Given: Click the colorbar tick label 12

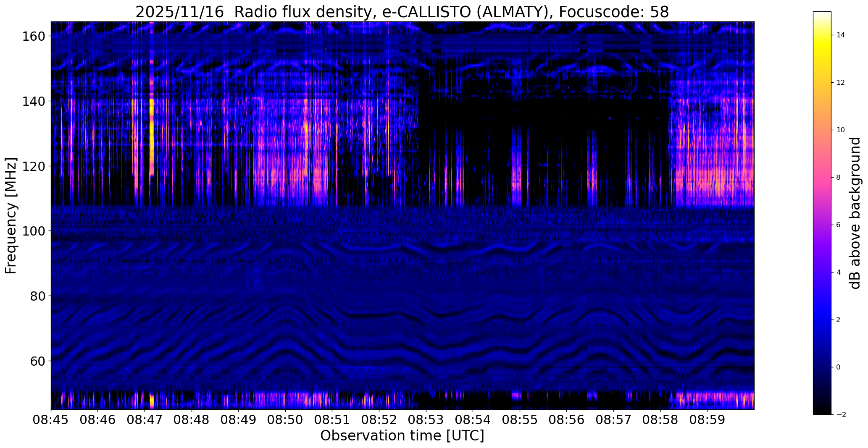Looking at the screenshot, I should [841, 83].
